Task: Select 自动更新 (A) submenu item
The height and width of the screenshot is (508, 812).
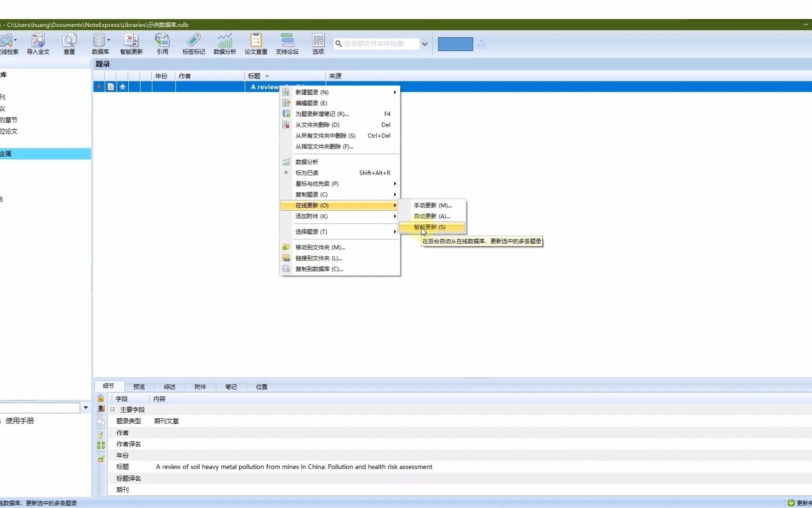Action: (432, 216)
